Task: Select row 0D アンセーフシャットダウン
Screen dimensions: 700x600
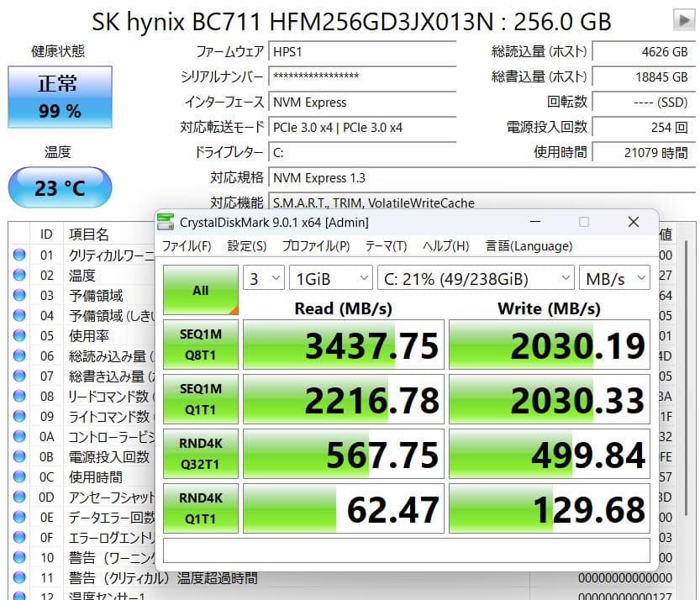Action: tap(82, 497)
